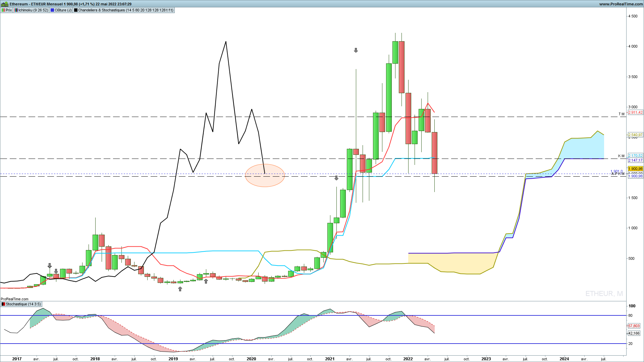Click the T M line label
Image resolution: width=644 pixels, height=362 pixels.
[622, 114]
